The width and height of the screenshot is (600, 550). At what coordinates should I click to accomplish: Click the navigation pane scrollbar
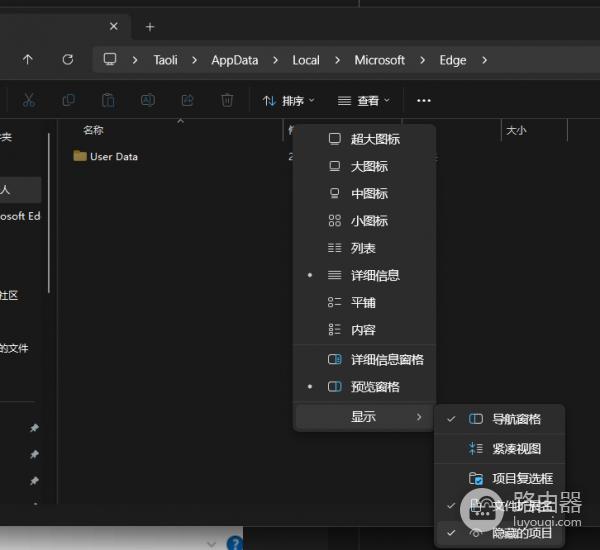point(49,213)
